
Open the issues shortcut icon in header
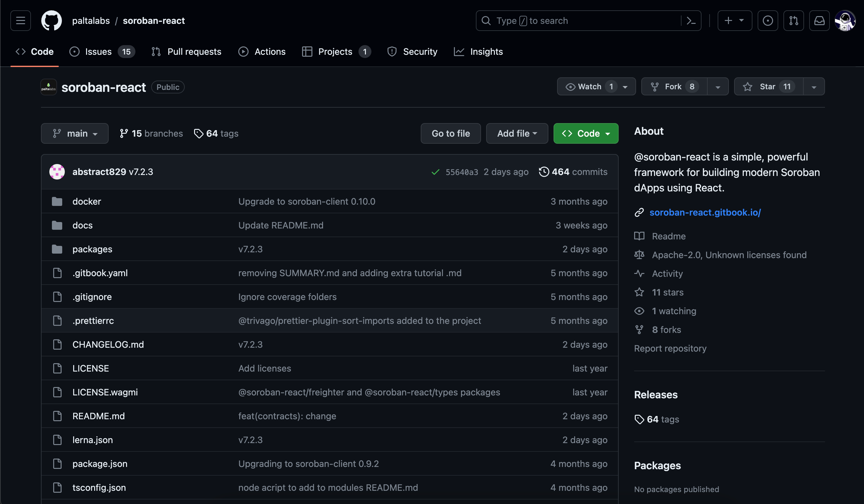[x=768, y=21]
